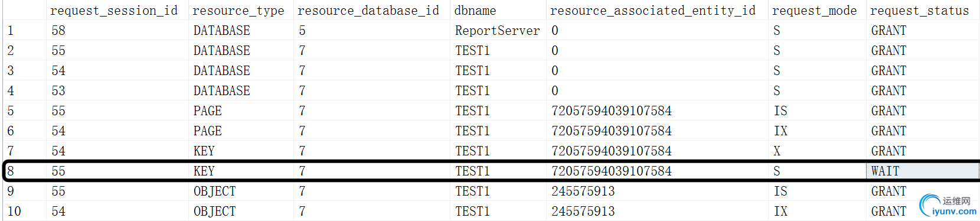Click the PAGE resource type in row 6

coord(241,131)
